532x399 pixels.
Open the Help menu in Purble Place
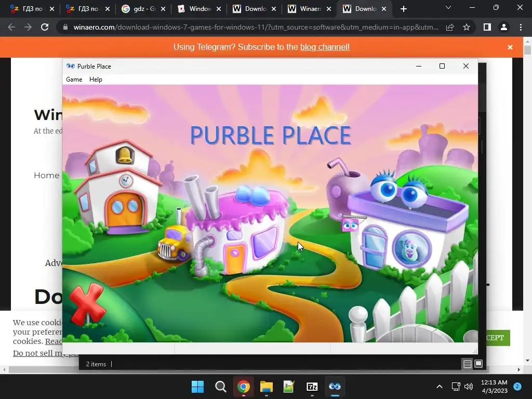(x=96, y=79)
